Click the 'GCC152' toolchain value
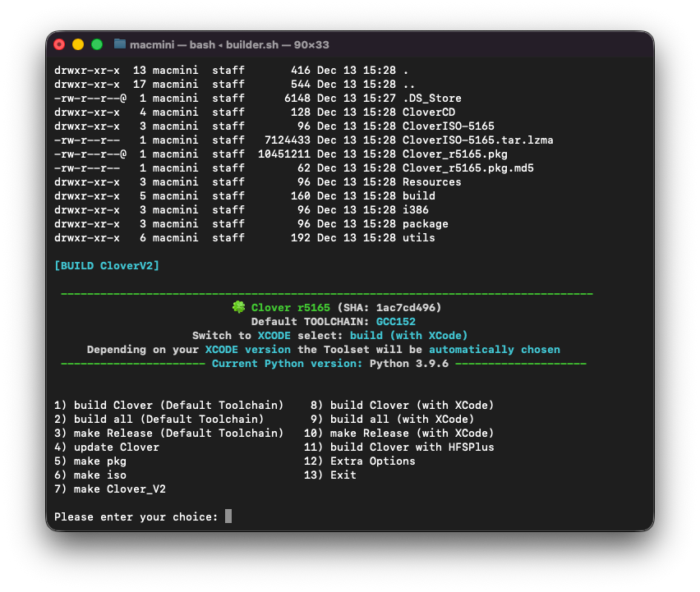700x592 pixels. [x=395, y=322]
